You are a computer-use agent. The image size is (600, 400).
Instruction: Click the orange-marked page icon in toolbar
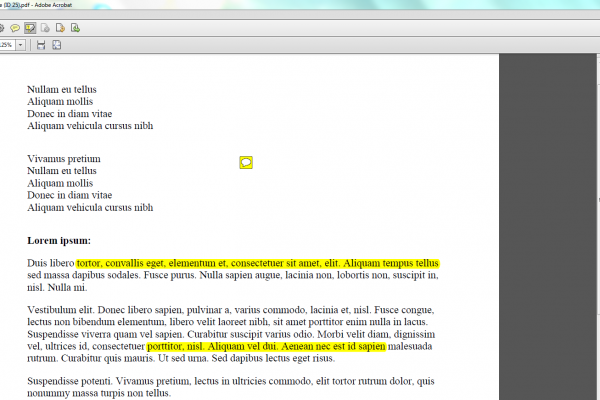coord(61,27)
